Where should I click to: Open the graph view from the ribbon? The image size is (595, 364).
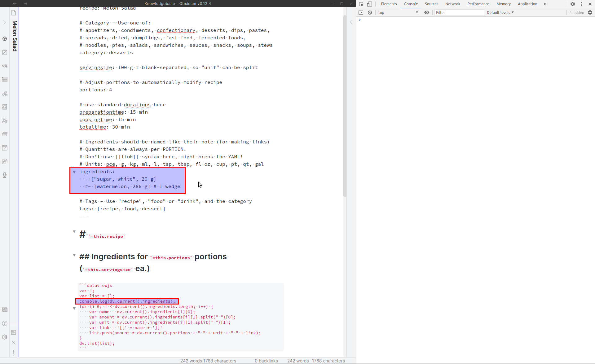coord(5,121)
